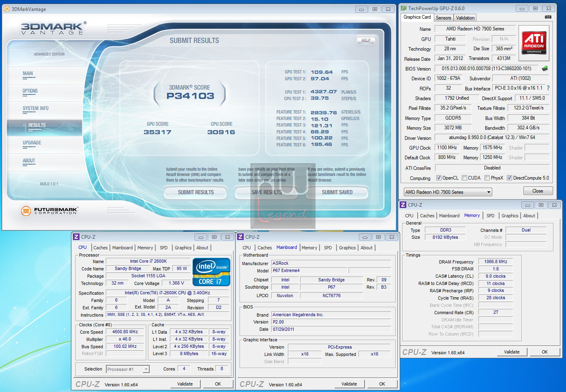Click the CPU score 30916 value
The height and width of the screenshot is (392, 566).
pos(221,132)
